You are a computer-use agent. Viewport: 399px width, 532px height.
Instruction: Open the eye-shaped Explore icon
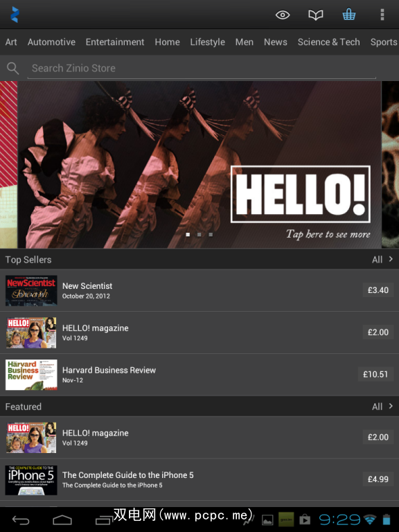tap(283, 15)
